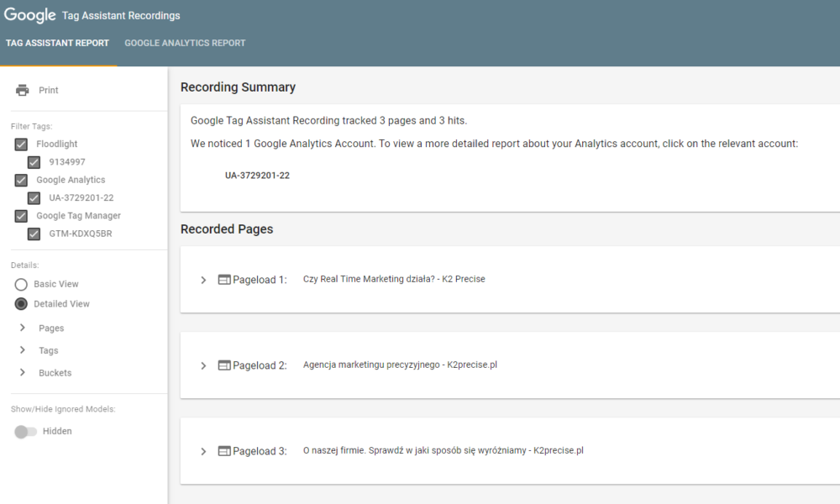The image size is (840, 504).
Task: Click the Google logo in header
Action: (29, 15)
